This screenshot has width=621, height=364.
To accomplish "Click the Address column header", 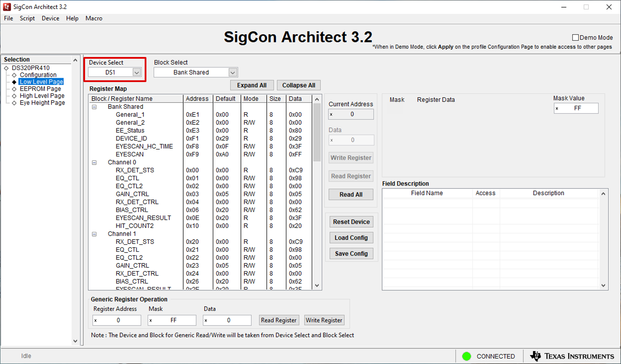I will 197,99.
